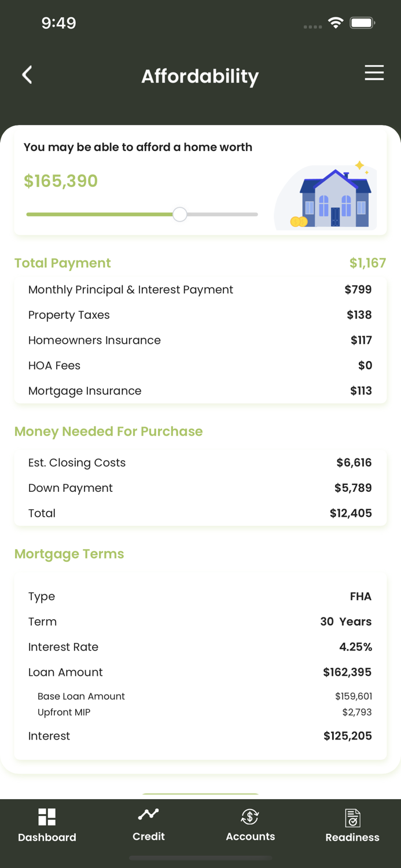401x868 pixels.
Task: Tap the back arrow on Affordability
Action: 26,75
